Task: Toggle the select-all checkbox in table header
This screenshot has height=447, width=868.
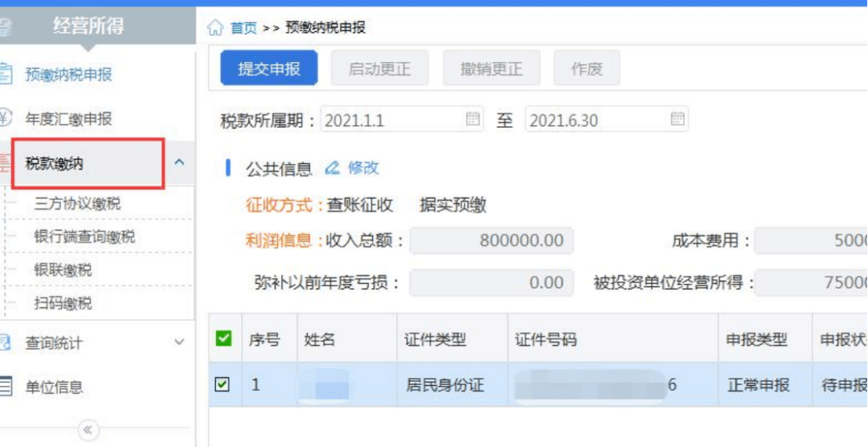Action: click(x=223, y=338)
